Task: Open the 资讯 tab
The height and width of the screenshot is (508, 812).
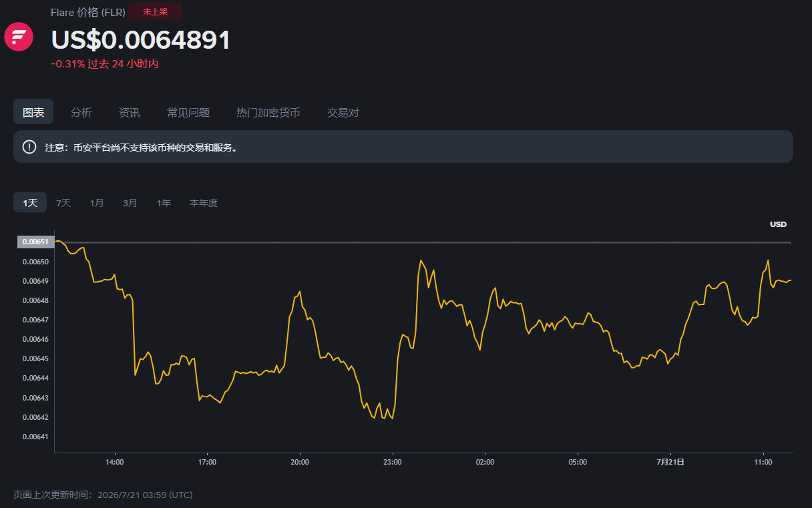Action: (130, 112)
